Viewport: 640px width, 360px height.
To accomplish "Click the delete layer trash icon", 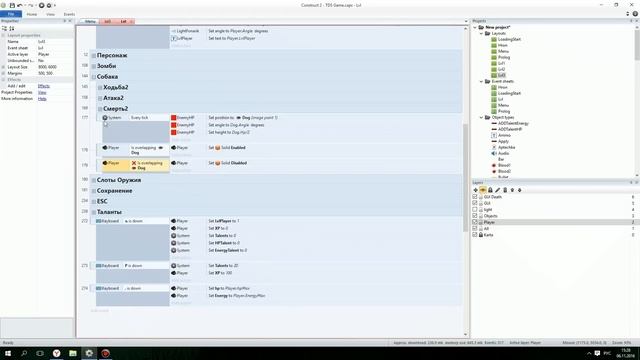I will coord(505,190).
